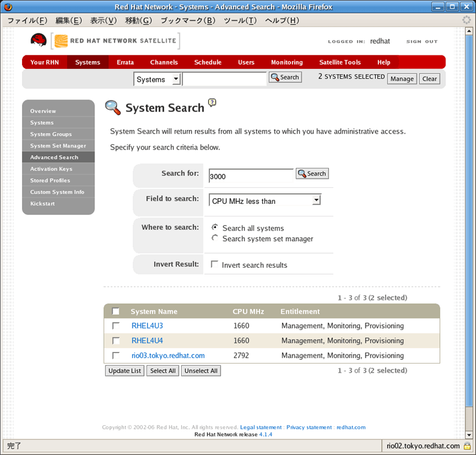Screen dimensions: 476x455
Task: Click the 4.1.4 release version link
Action: click(265, 434)
